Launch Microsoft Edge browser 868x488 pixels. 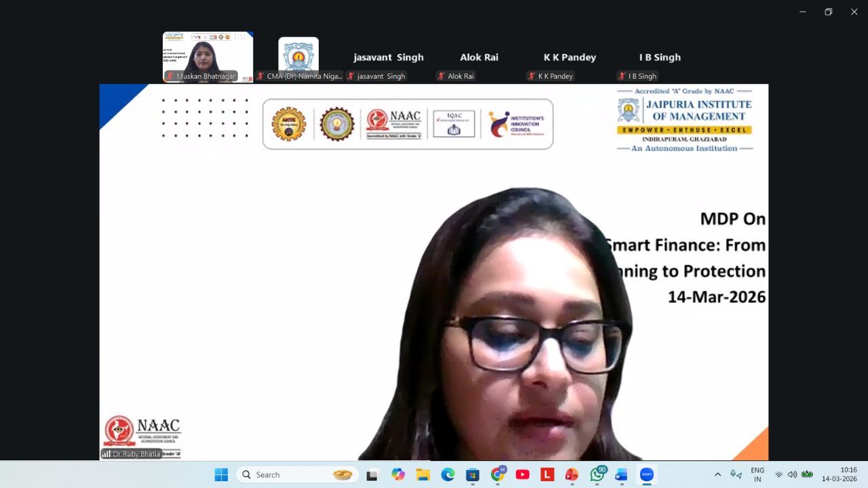(448, 474)
